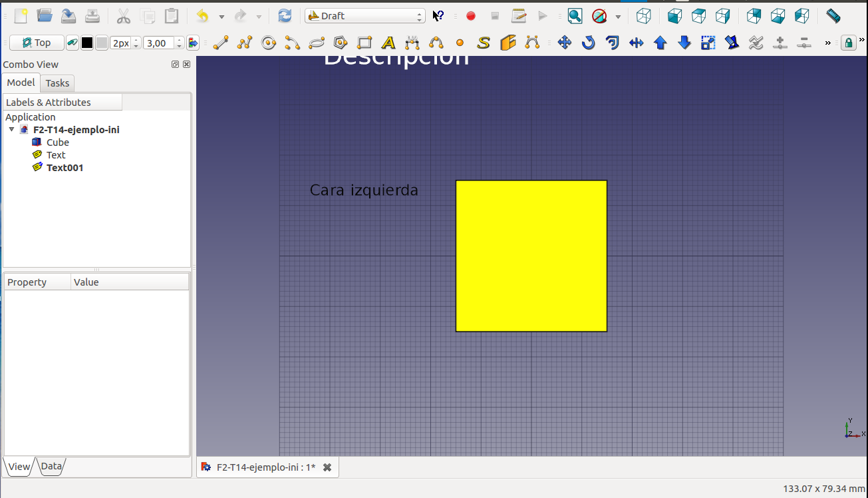The image size is (868, 498).
Task: Select the Draft Circle tool
Action: click(269, 43)
